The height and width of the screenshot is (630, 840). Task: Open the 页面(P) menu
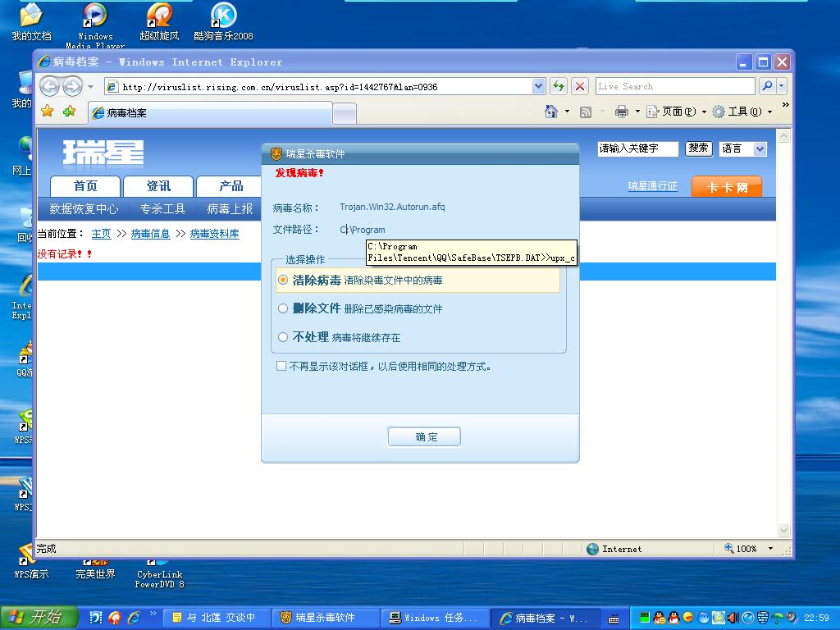[676, 112]
